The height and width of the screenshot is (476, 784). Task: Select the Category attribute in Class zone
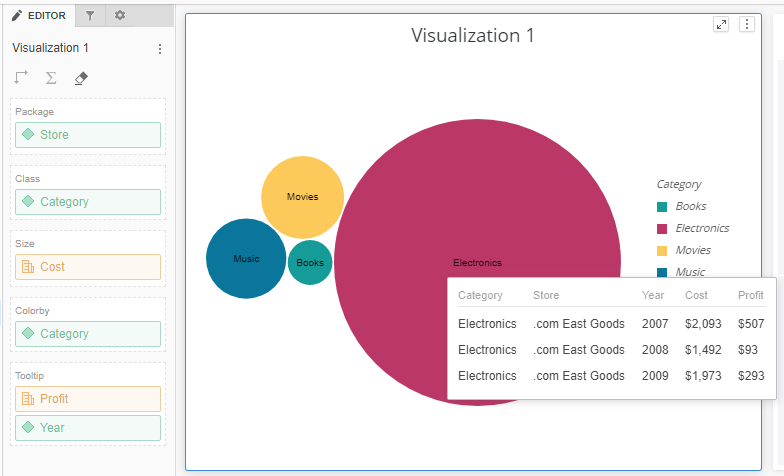pos(88,202)
